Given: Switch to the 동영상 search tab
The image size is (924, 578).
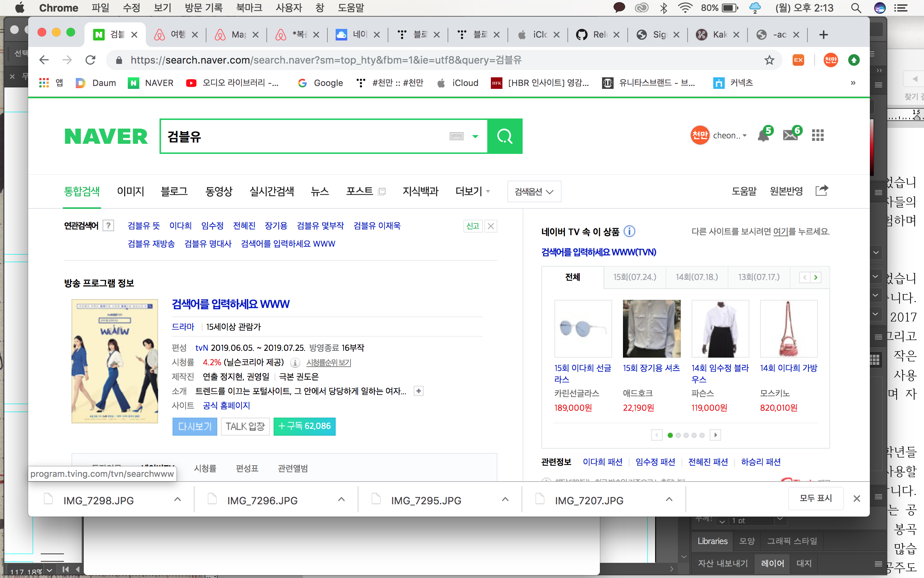Looking at the screenshot, I should (x=219, y=191).
